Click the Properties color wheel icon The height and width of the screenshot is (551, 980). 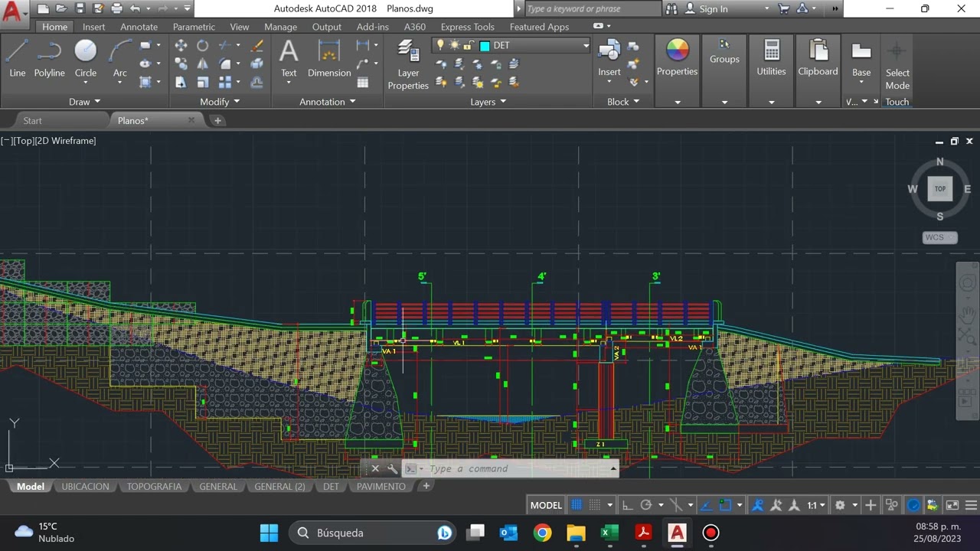pyautogui.click(x=677, y=51)
